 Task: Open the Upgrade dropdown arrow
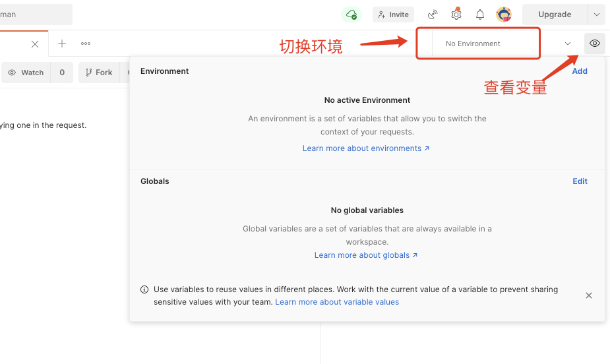tap(597, 15)
